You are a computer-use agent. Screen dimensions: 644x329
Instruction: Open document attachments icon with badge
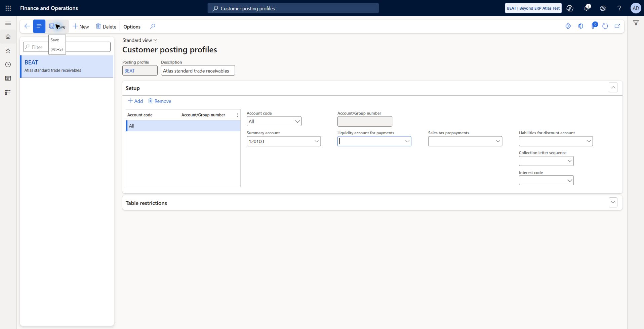[x=594, y=26]
